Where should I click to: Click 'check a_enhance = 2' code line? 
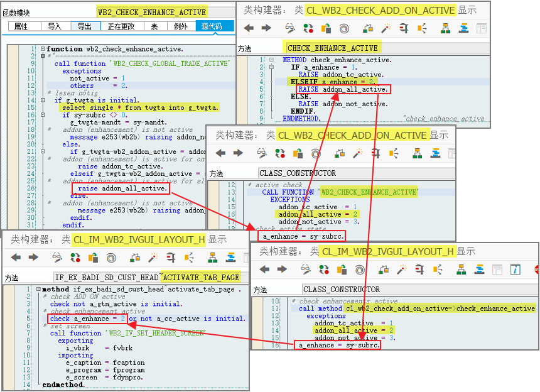pos(88,318)
